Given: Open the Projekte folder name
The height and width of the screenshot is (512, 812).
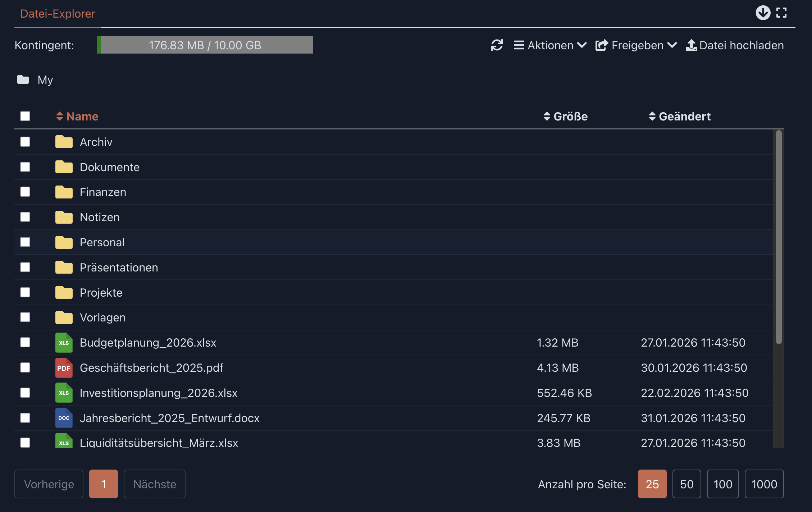Looking at the screenshot, I should pyautogui.click(x=101, y=293).
